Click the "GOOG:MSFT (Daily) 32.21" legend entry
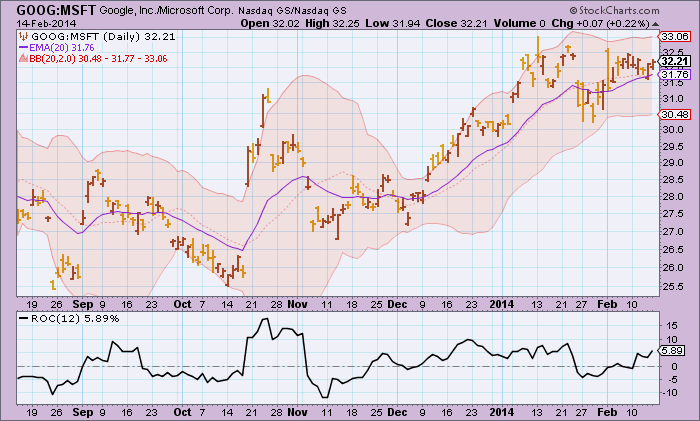 103,37
